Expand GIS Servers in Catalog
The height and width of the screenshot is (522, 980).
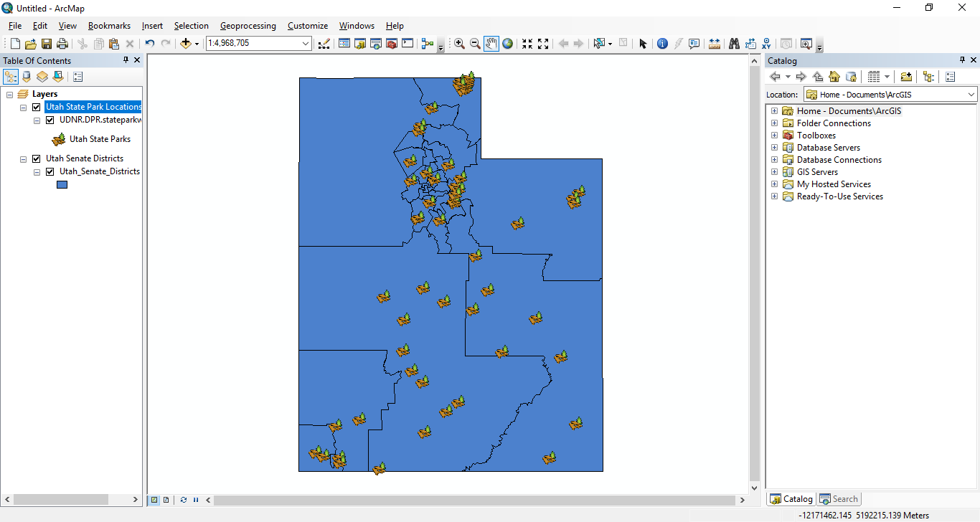click(774, 172)
